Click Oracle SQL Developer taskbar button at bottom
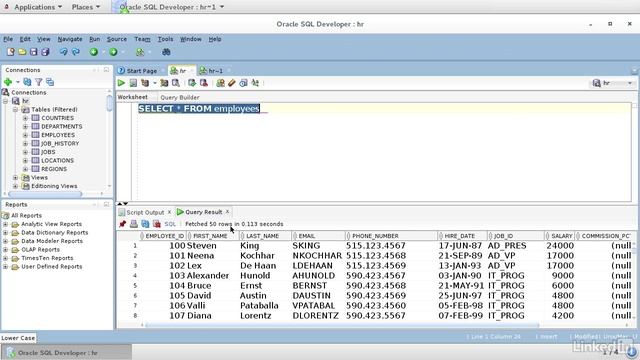Screen dimensions: 640x360 [x=67, y=353]
